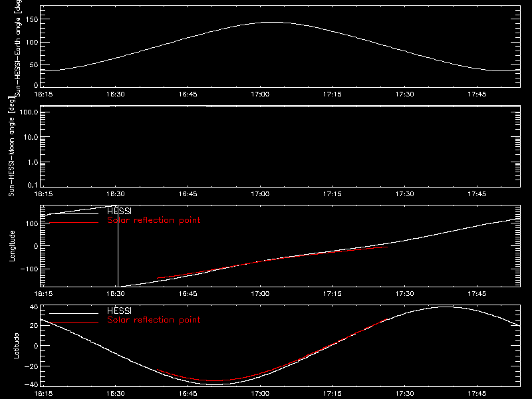This screenshot has height=399, width=532.
Task: Click red legend line in Longitude panel
Action: (74, 223)
